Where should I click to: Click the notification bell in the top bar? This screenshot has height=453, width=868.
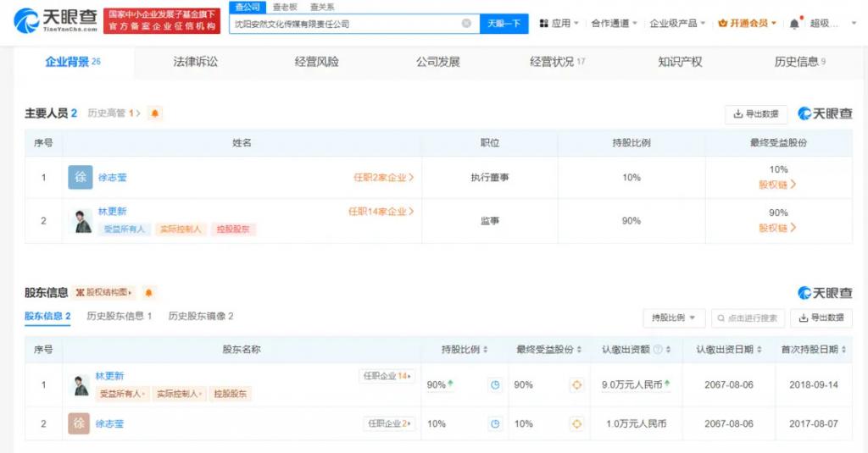click(794, 24)
